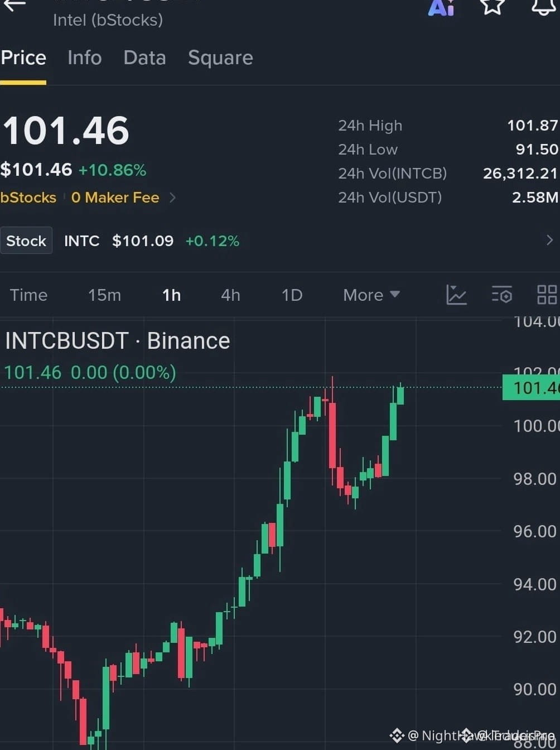Open price alert bell icon
Screen dimensions: 560x750
tap(543, 7)
